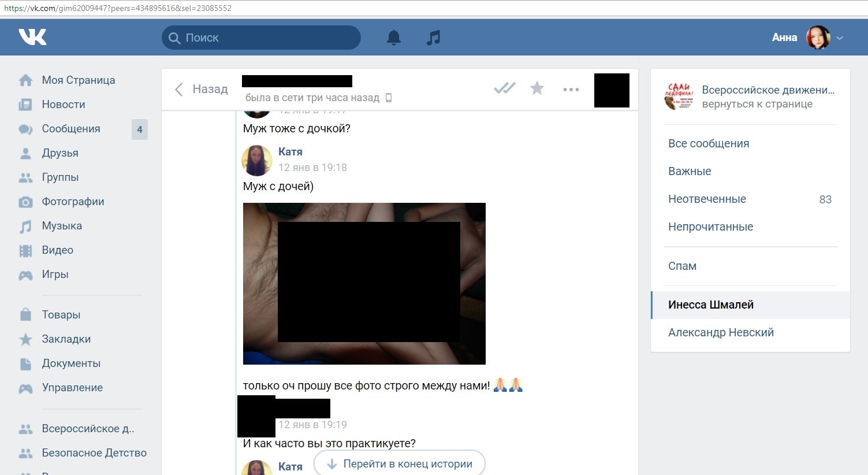Click the VK logo in the header
The height and width of the screenshot is (475, 868).
tap(32, 38)
